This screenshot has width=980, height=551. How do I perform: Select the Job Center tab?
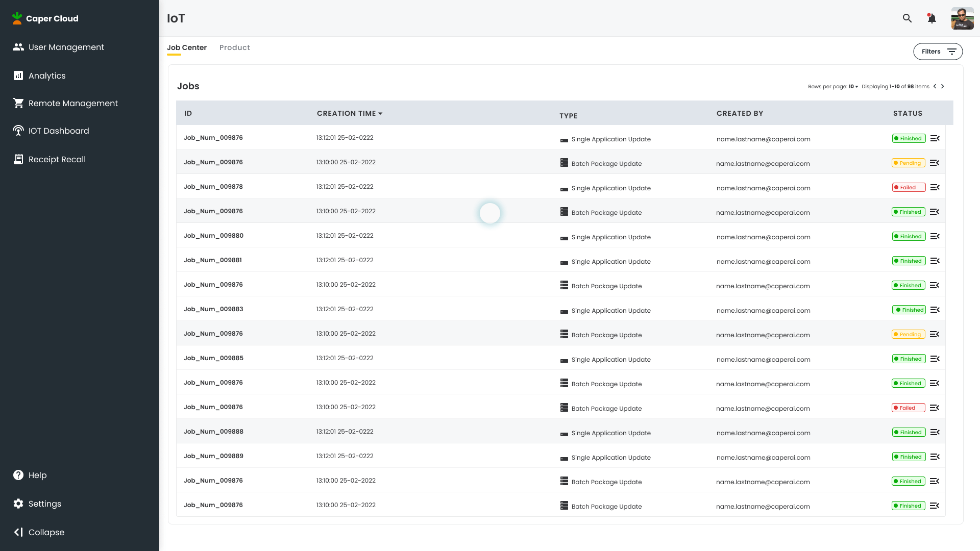click(186, 47)
